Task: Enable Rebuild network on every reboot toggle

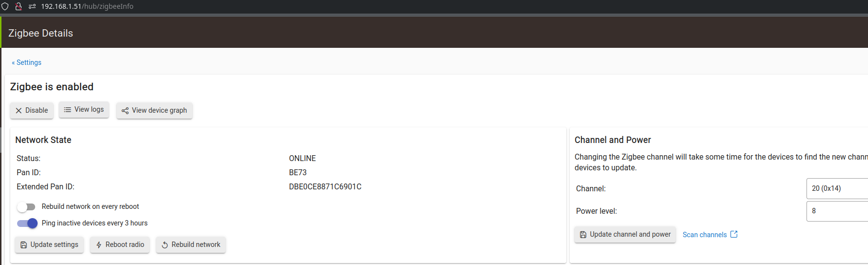Action: click(26, 207)
